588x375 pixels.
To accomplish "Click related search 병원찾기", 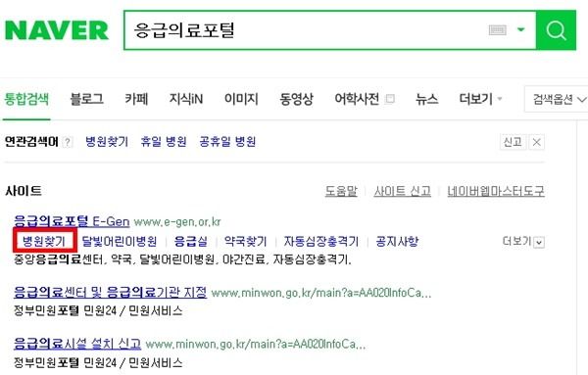I will [x=107, y=142].
